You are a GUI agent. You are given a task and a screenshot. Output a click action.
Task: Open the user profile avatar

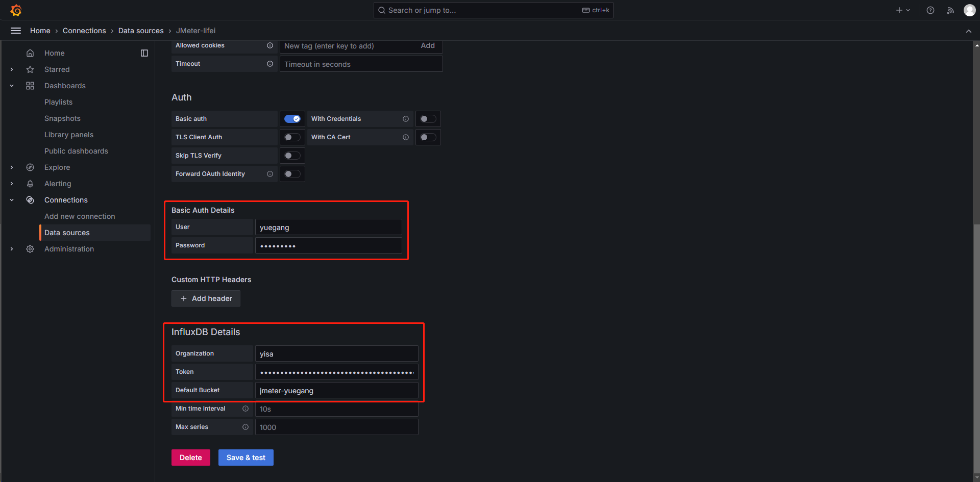pos(969,10)
